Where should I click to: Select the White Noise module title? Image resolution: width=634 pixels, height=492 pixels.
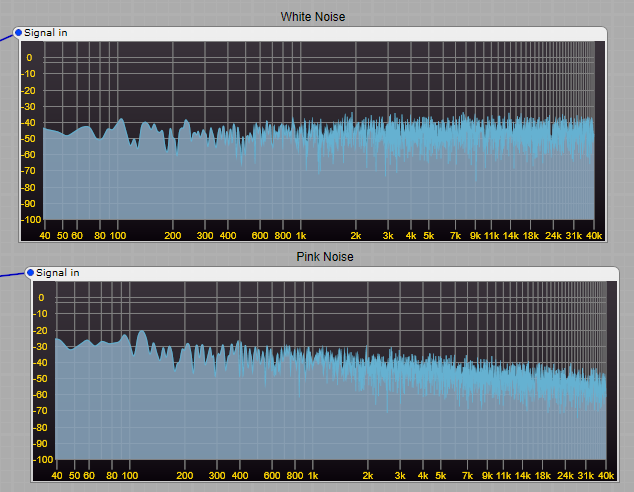[313, 17]
